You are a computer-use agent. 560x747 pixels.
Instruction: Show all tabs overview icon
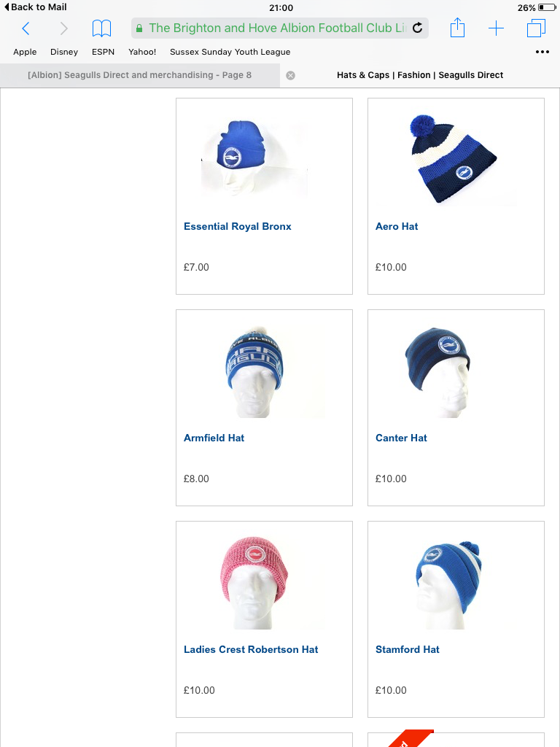pyautogui.click(x=536, y=28)
